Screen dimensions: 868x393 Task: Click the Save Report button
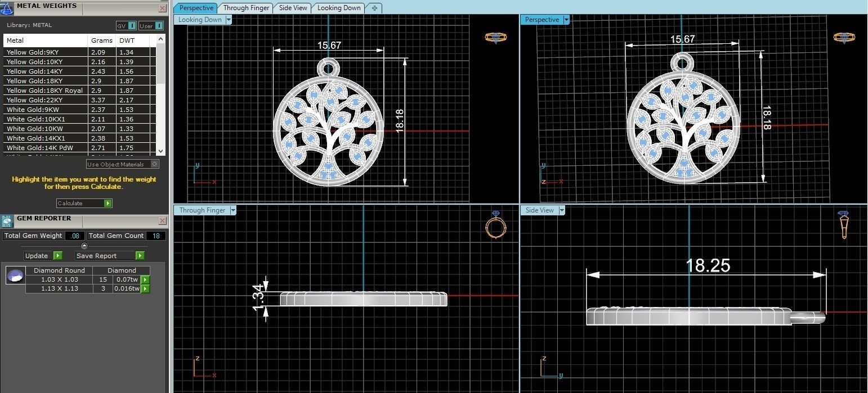click(110, 256)
